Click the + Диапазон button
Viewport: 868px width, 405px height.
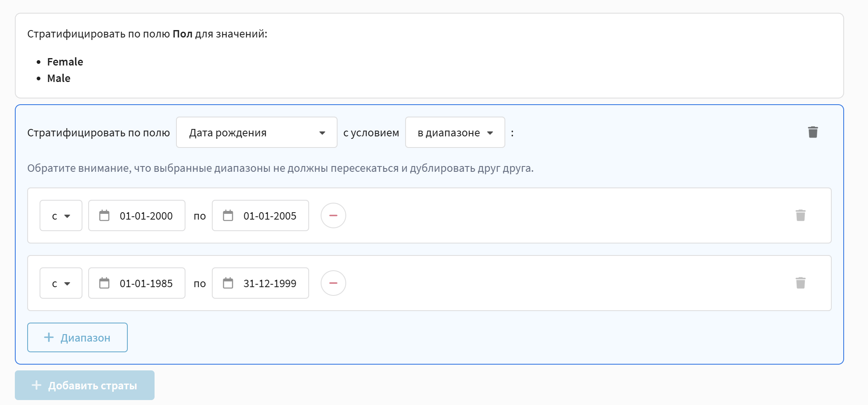pos(77,337)
